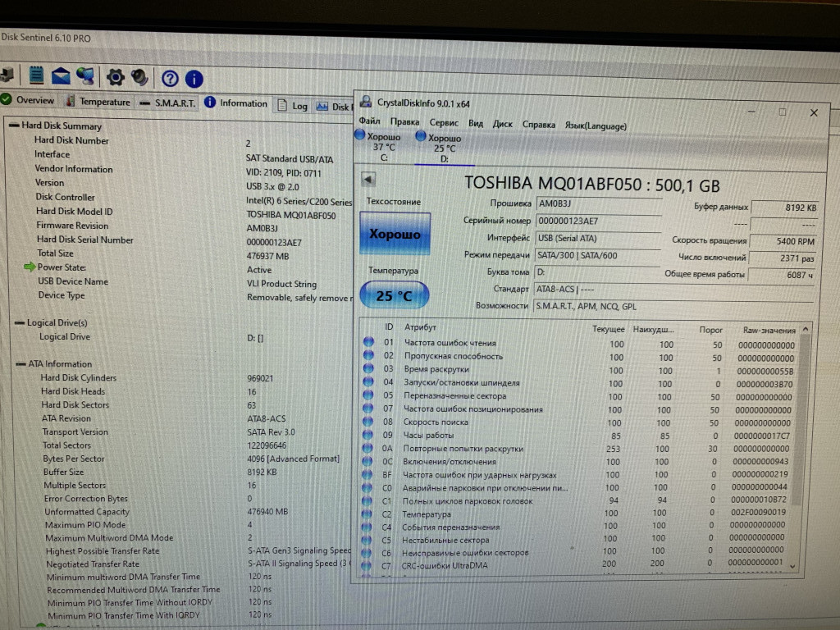Image resolution: width=840 pixels, height=630 pixels.
Task: Click the status dot for attribute 03
Action: coord(368,368)
